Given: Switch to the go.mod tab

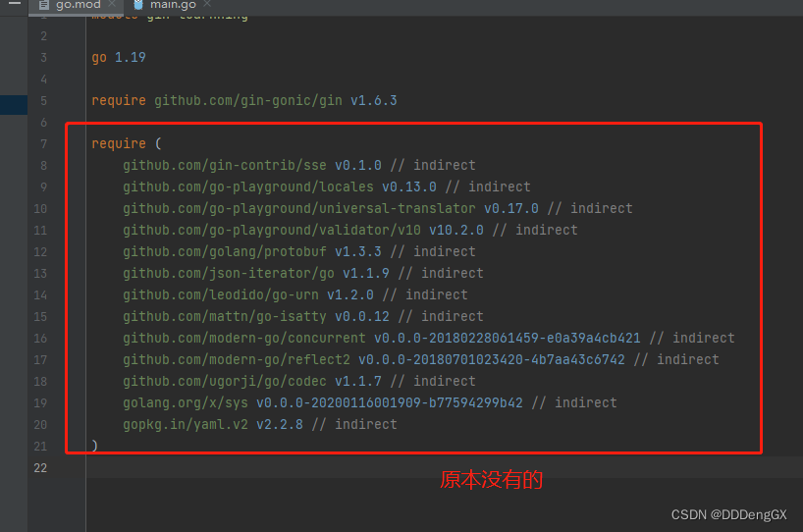Looking at the screenshot, I should coord(77,5).
